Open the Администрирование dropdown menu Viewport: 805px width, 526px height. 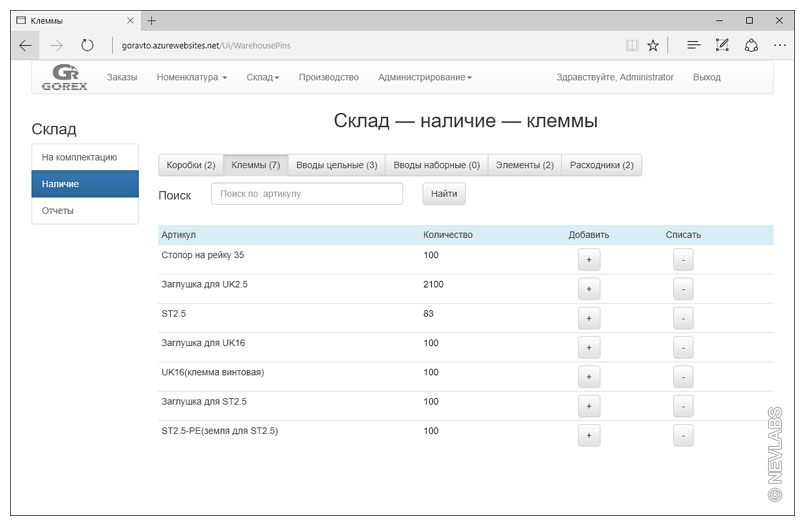tap(424, 77)
